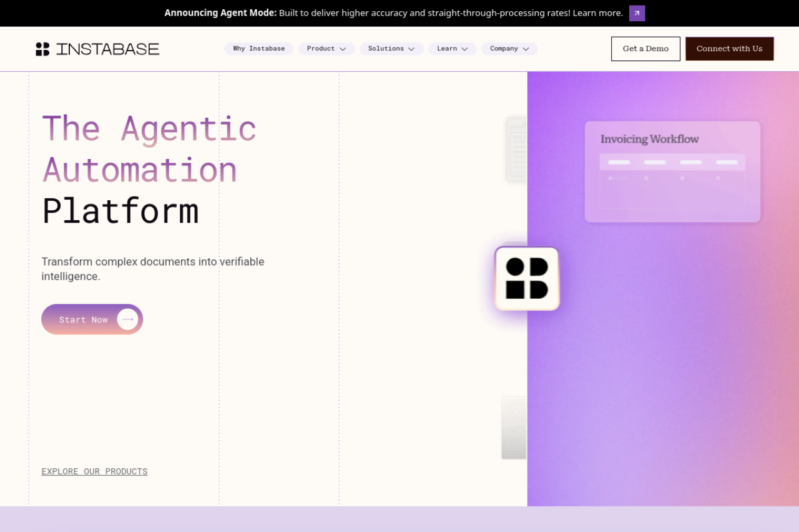The width and height of the screenshot is (799, 532).
Task: Click the document thumbnail below the logo tile
Action: coord(514,428)
